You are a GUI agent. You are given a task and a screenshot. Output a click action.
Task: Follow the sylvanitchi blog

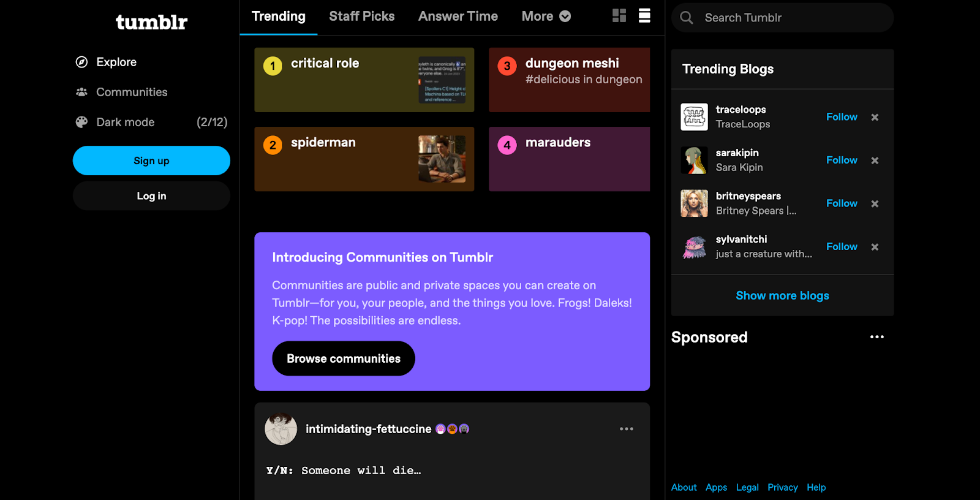tap(842, 246)
